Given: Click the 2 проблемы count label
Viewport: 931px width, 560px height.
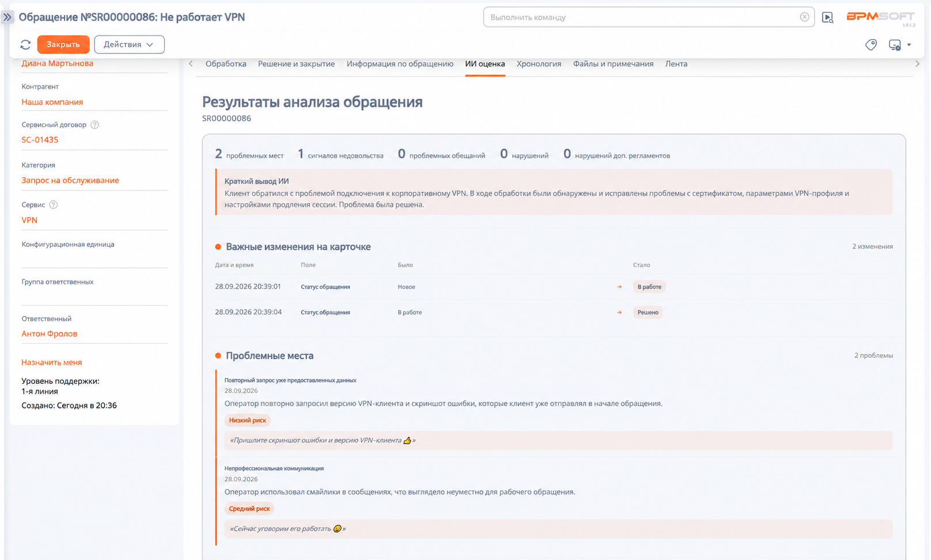Looking at the screenshot, I should (x=873, y=355).
